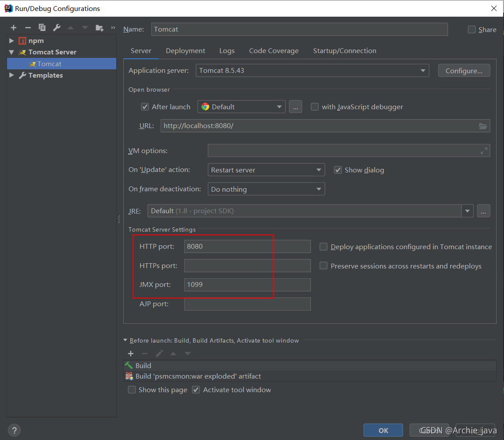The height and width of the screenshot is (440, 504).
Task: Move before launch task down
Action: (188, 354)
